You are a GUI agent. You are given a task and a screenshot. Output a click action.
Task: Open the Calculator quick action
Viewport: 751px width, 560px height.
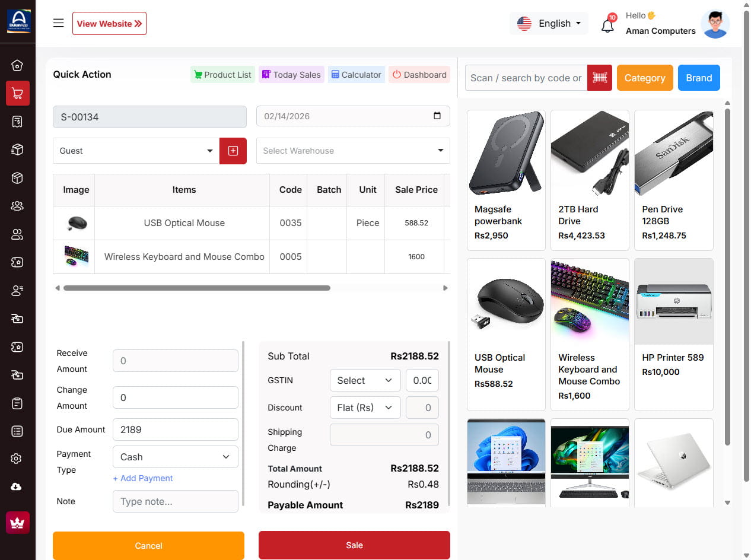point(356,75)
